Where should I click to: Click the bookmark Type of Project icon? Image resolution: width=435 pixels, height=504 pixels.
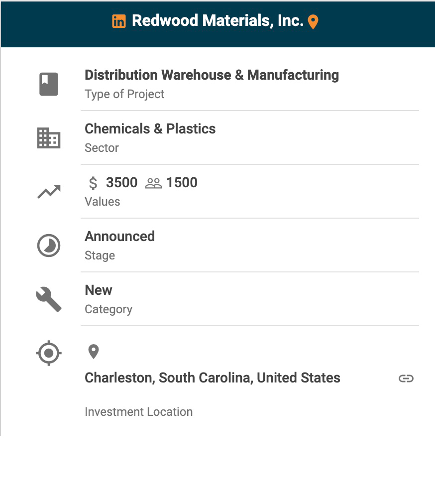49,84
